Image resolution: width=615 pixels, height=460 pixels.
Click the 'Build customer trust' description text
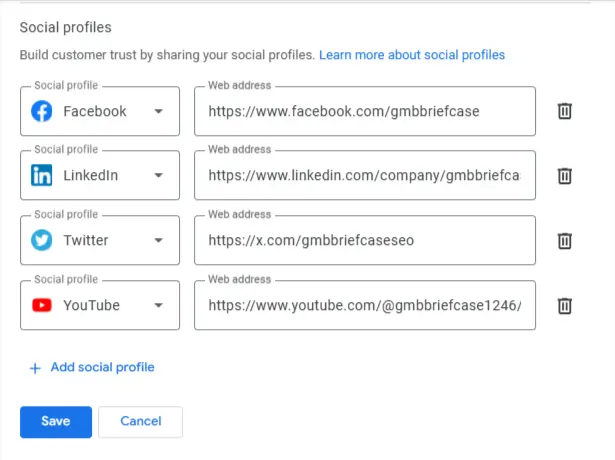click(167, 55)
